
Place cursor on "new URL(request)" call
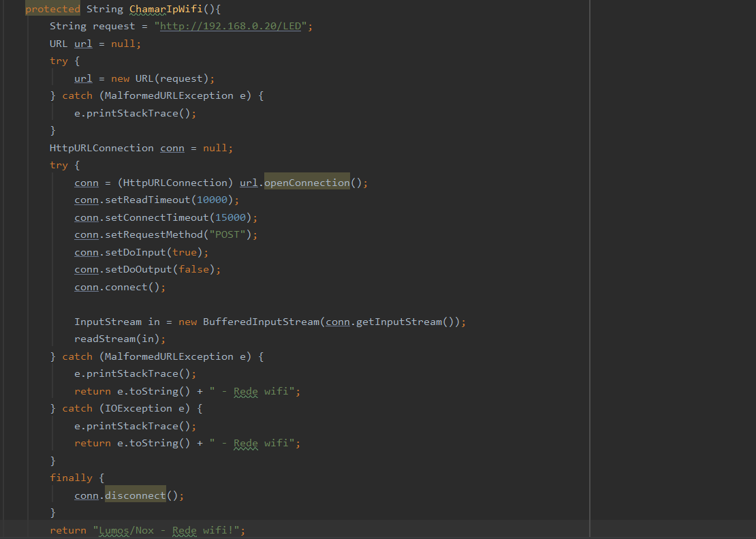[159, 78]
